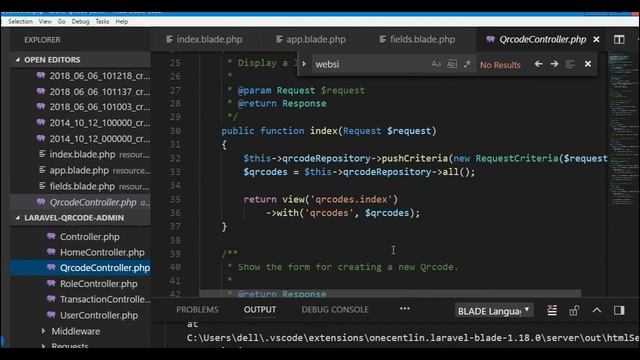The height and width of the screenshot is (360, 640).
Task: Clear the output panel
Action: [552, 311]
